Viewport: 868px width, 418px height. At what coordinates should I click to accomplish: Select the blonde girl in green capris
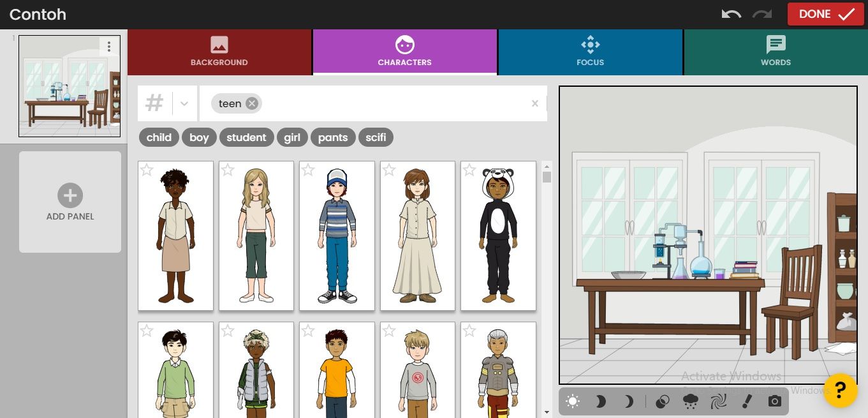256,236
